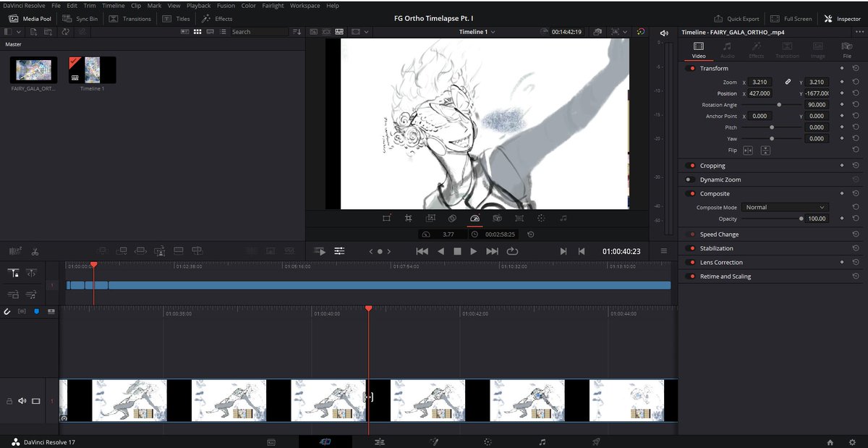The height and width of the screenshot is (448, 868).
Task: Flip the clip horizontally
Action: 748,150
